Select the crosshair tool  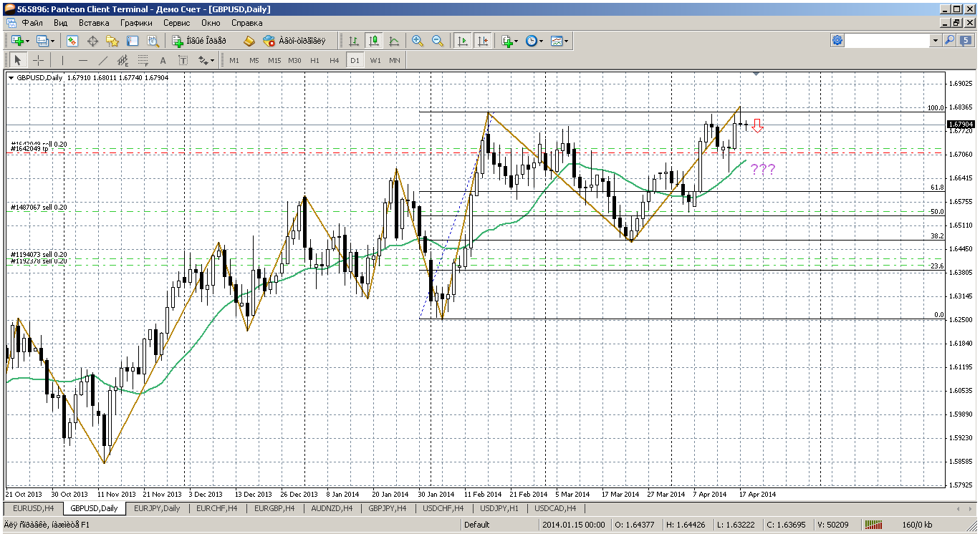[x=39, y=60]
